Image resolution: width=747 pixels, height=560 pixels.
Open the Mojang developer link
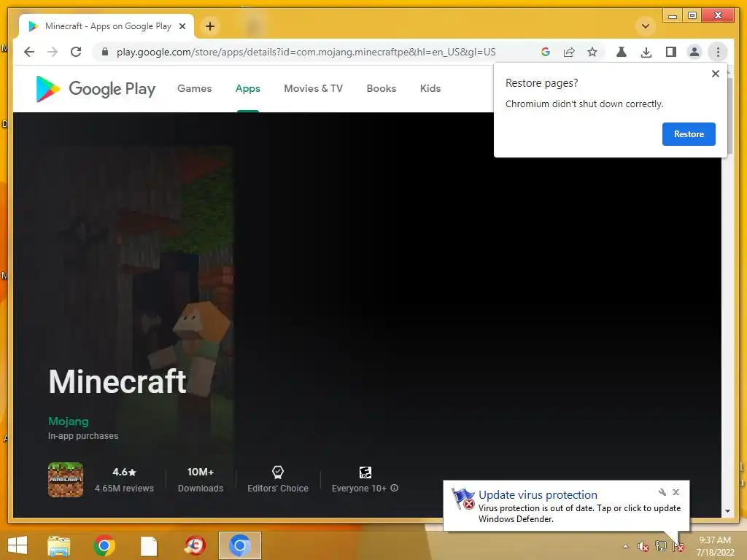click(68, 421)
